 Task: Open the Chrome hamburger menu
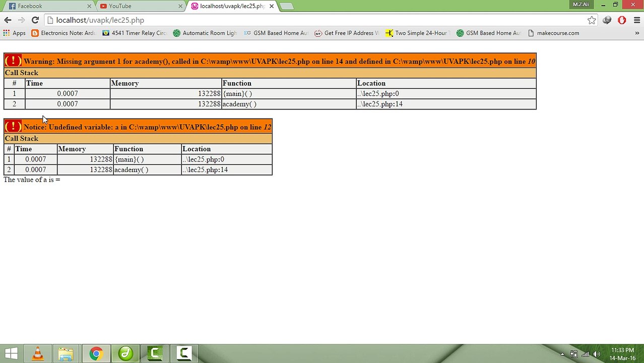pyautogui.click(x=636, y=20)
